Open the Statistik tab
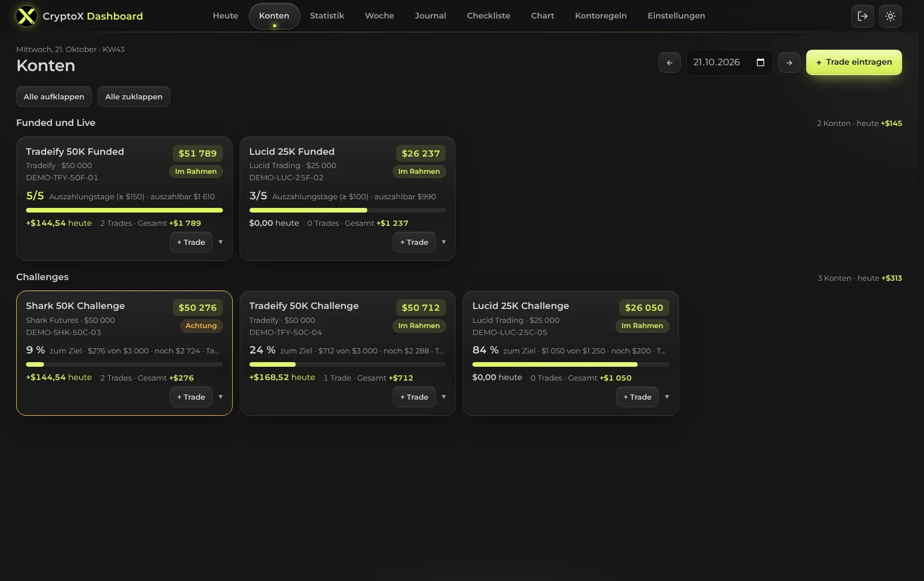 click(327, 16)
